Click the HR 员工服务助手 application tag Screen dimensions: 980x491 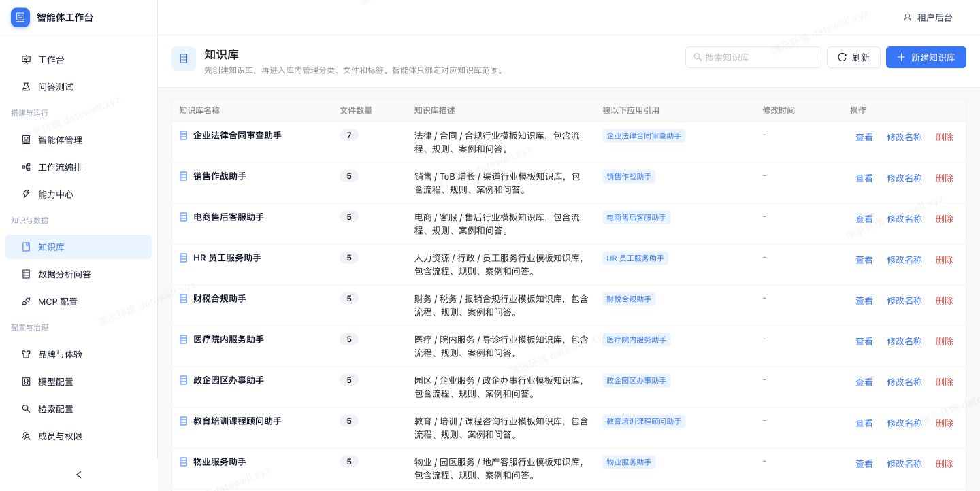point(635,258)
